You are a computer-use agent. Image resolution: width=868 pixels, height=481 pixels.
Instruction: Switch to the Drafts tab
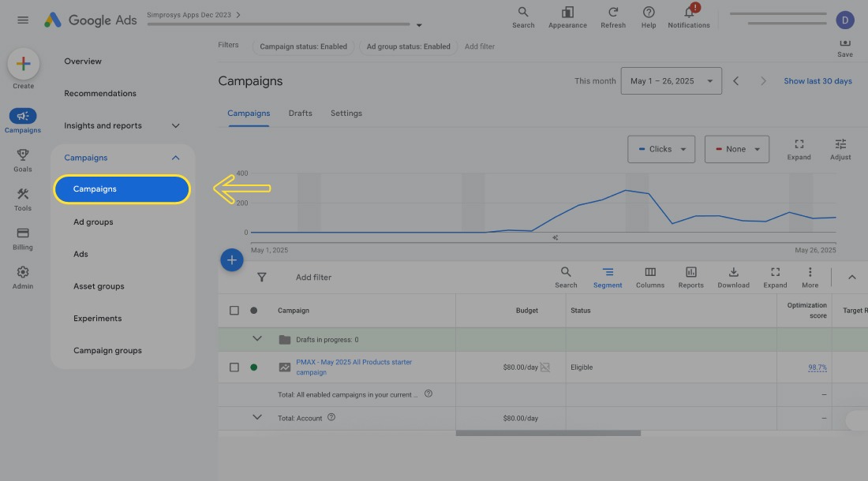tap(300, 114)
